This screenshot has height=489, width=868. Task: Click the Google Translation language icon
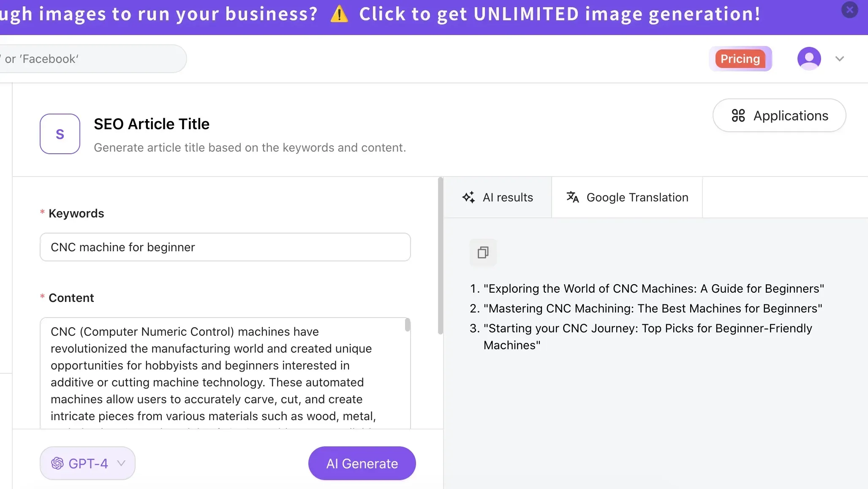(572, 197)
